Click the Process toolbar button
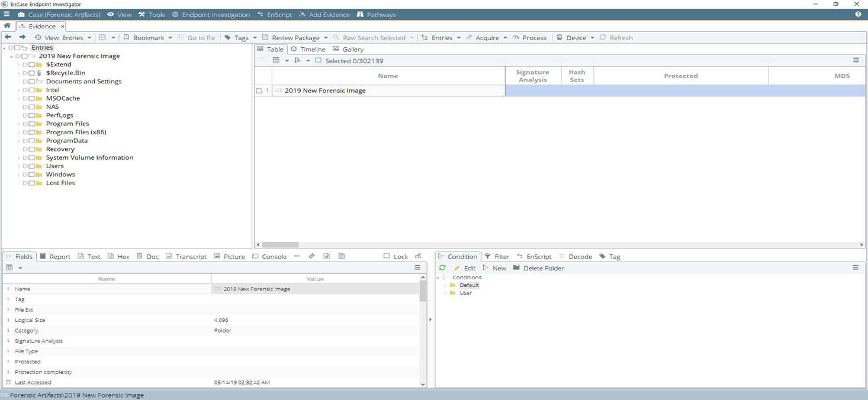868x400 pixels. click(529, 38)
